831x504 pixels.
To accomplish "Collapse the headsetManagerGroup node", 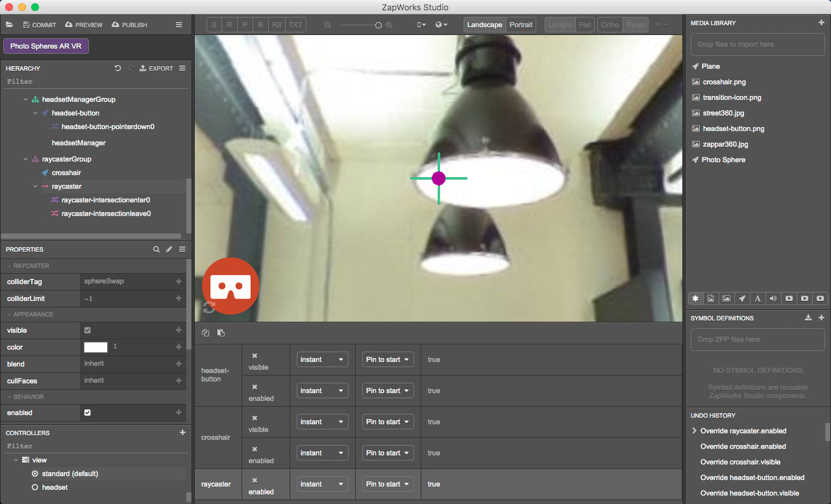I will tap(25, 99).
